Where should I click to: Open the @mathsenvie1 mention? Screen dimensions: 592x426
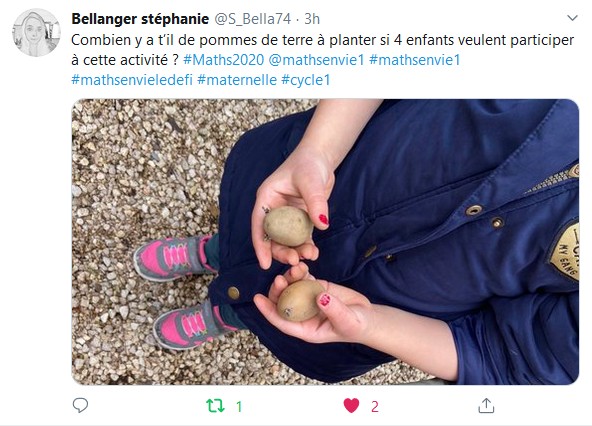click(316, 60)
